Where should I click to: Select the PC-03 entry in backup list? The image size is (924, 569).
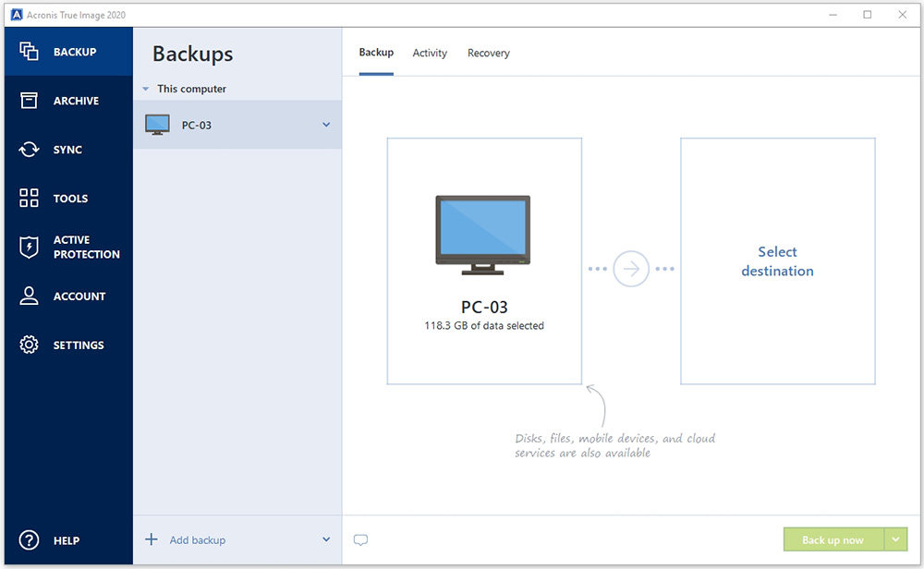coord(237,125)
